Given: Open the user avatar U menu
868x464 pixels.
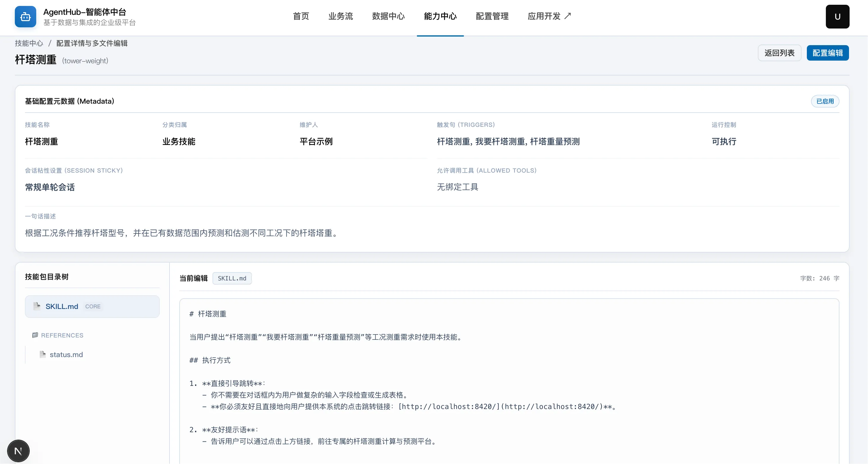Looking at the screenshot, I should [837, 17].
